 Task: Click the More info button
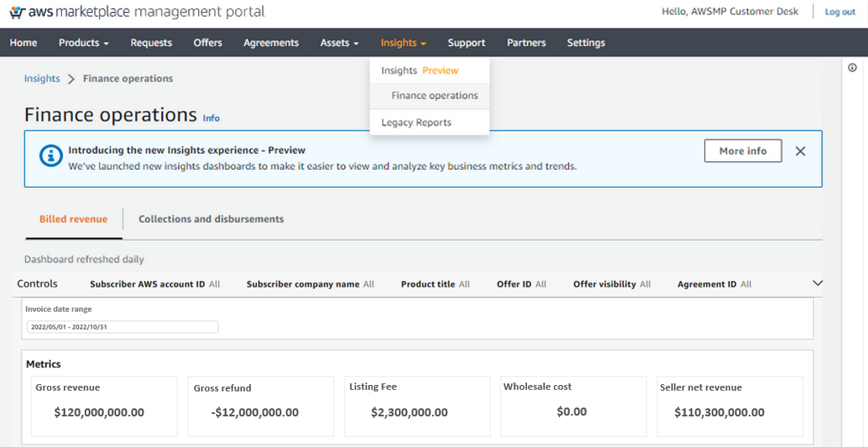pyautogui.click(x=743, y=151)
